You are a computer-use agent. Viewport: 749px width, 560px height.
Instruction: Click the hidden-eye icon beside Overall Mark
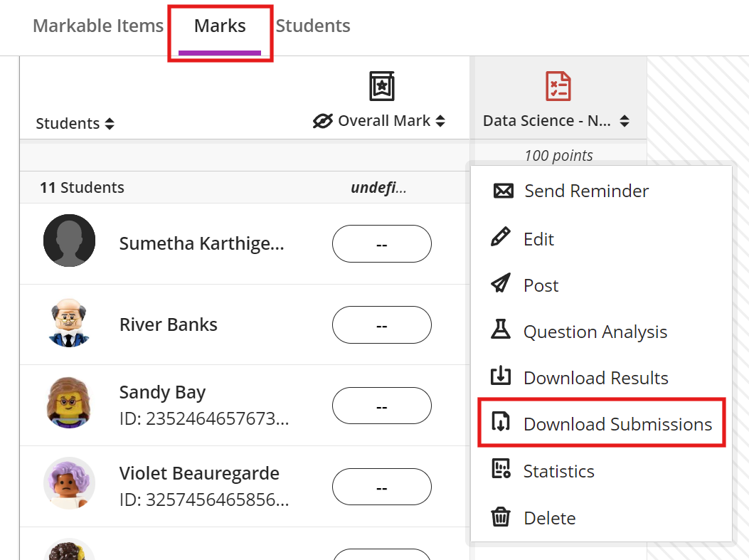click(x=323, y=121)
